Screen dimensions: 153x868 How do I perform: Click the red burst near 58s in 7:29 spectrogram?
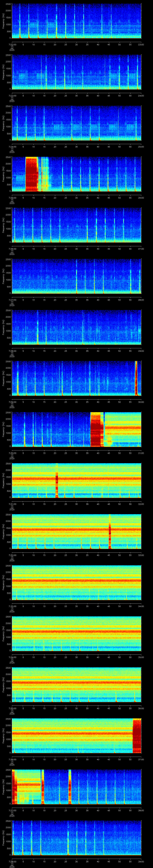coord(136,378)
